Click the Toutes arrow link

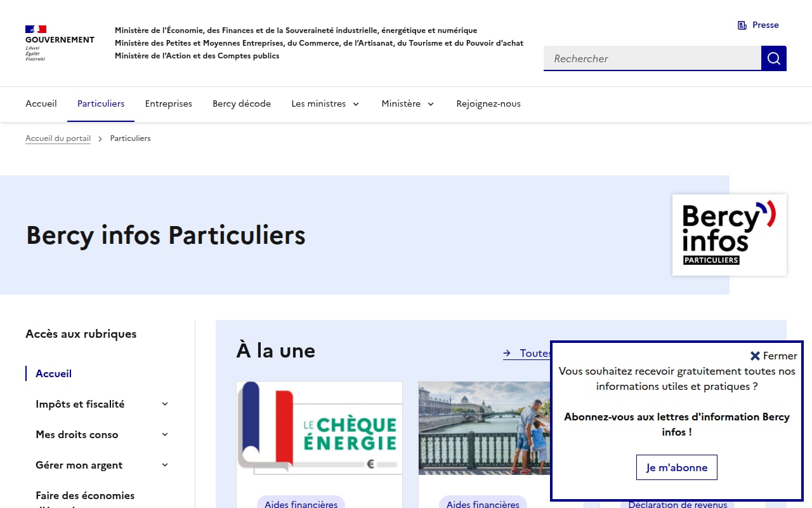527,353
